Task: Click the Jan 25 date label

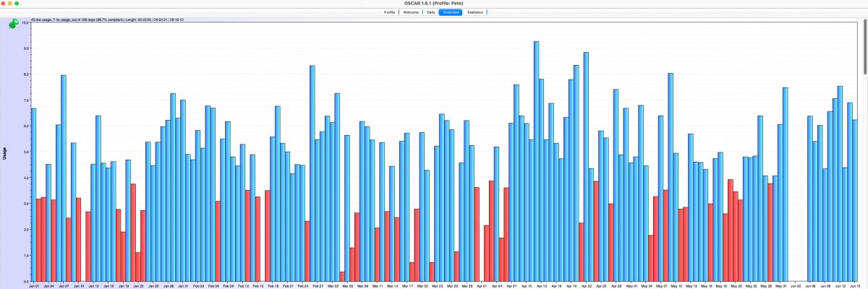Action: click(153, 286)
